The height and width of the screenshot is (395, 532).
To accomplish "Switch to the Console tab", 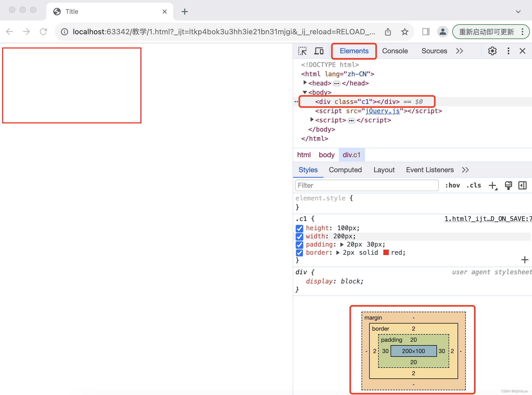I will point(395,51).
